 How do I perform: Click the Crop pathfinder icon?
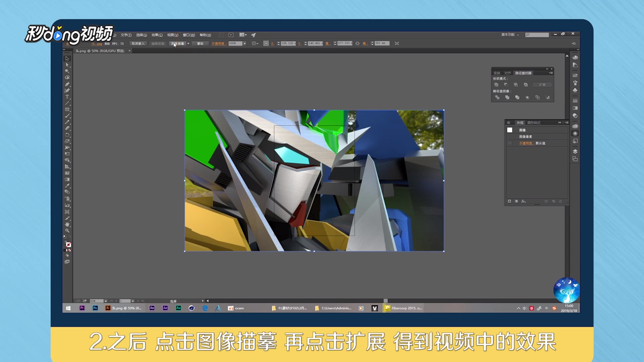coord(527,97)
